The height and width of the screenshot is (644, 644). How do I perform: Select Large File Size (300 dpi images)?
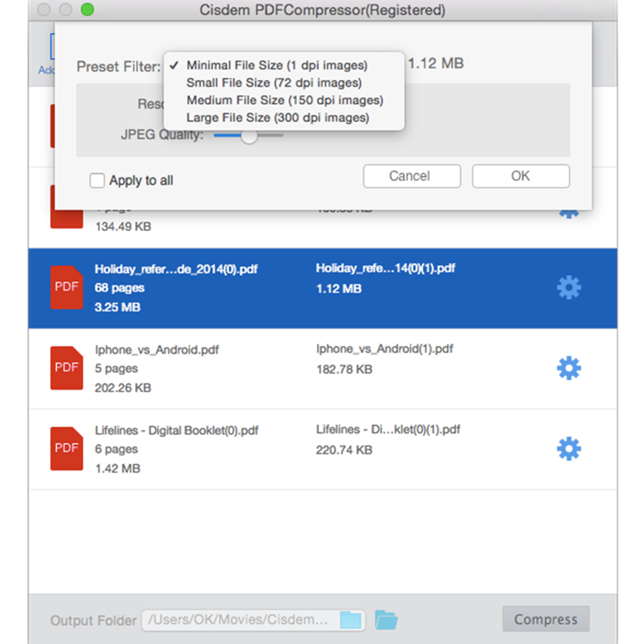click(277, 118)
